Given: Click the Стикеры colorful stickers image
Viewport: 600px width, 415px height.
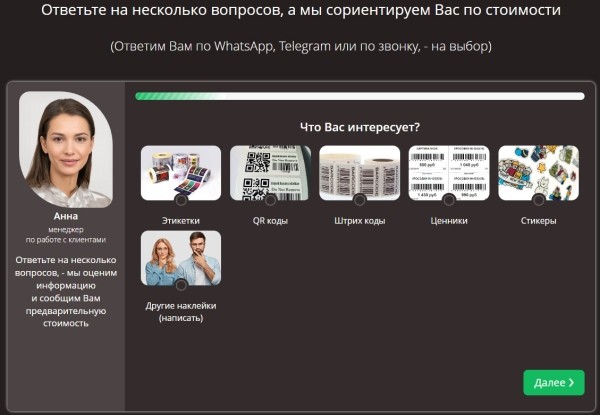Looking at the screenshot, I should (538, 173).
